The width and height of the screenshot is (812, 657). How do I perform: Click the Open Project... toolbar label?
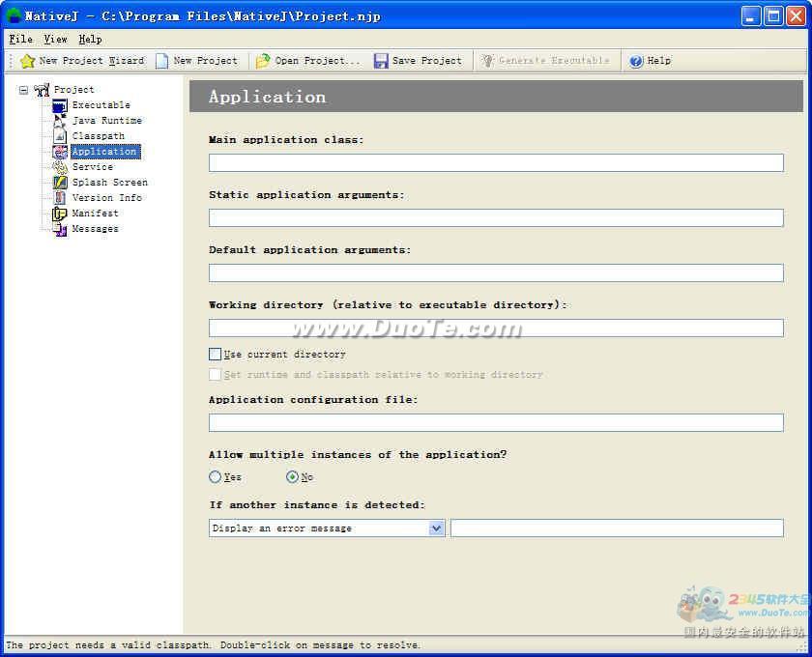pyautogui.click(x=317, y=61)
